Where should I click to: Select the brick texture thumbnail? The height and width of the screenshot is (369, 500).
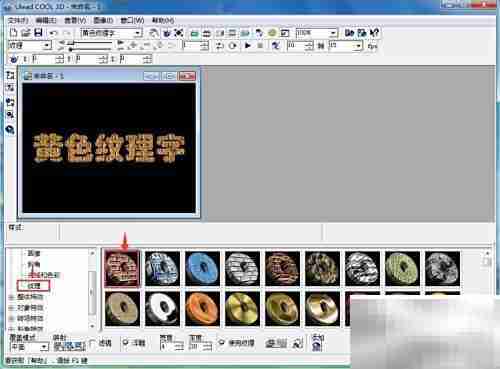[x=122, y=269]
